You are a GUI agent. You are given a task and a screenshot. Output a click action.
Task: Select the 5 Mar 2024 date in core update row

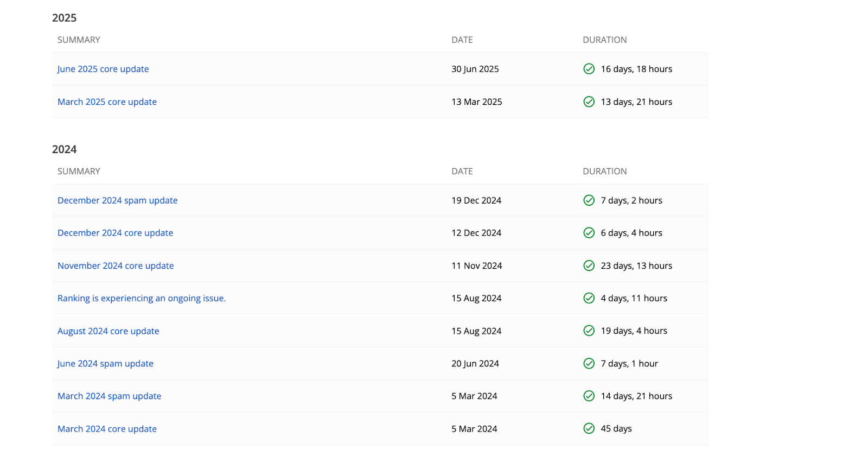(x=474, y=428)
